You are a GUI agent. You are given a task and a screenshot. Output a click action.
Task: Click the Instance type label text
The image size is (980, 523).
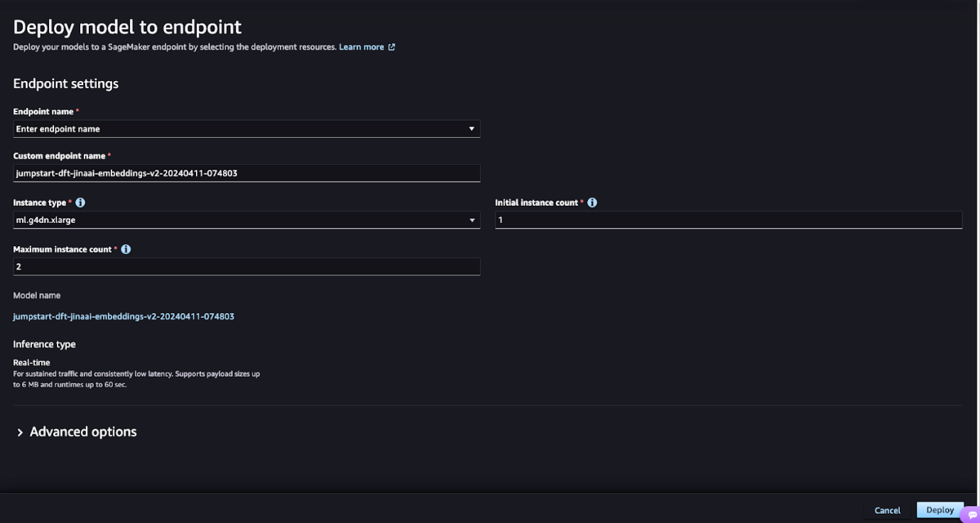[40, 202]
